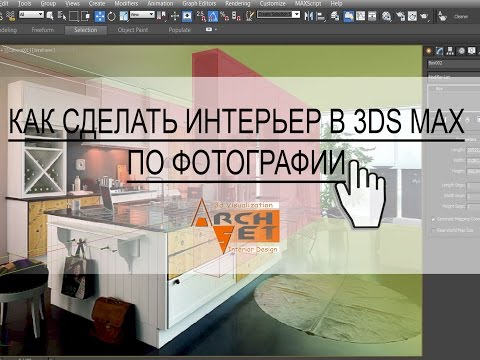Open the MAXScript menu
The height and width of the screenshot is (360, 480).
tap(308, 4)
